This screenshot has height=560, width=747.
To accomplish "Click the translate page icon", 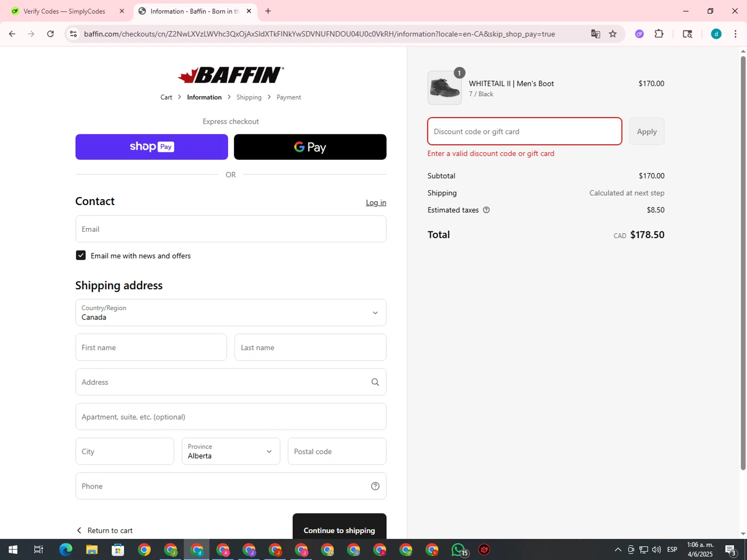I will 595,34.
